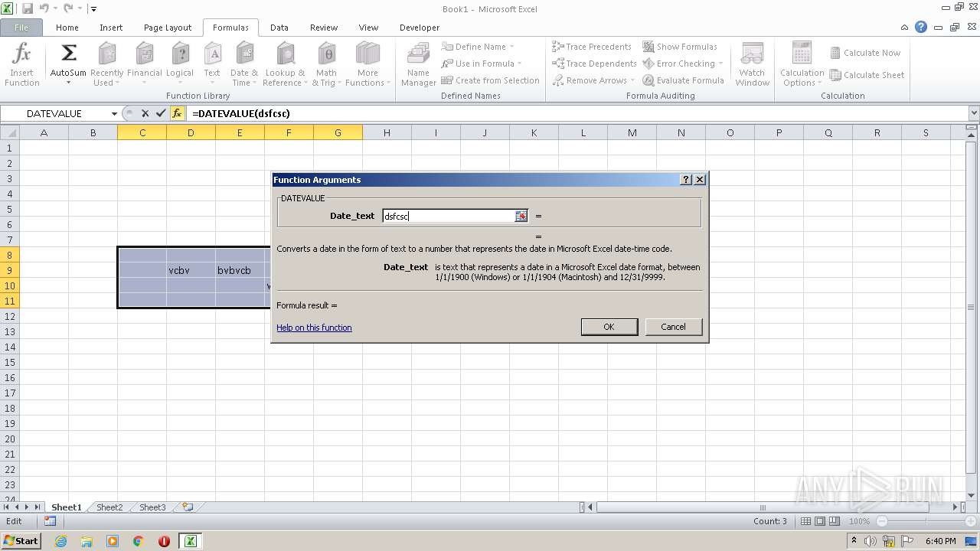Click the zoom slider handle
This screenshot has width=980, height=551.
click(x=927, y=521)
